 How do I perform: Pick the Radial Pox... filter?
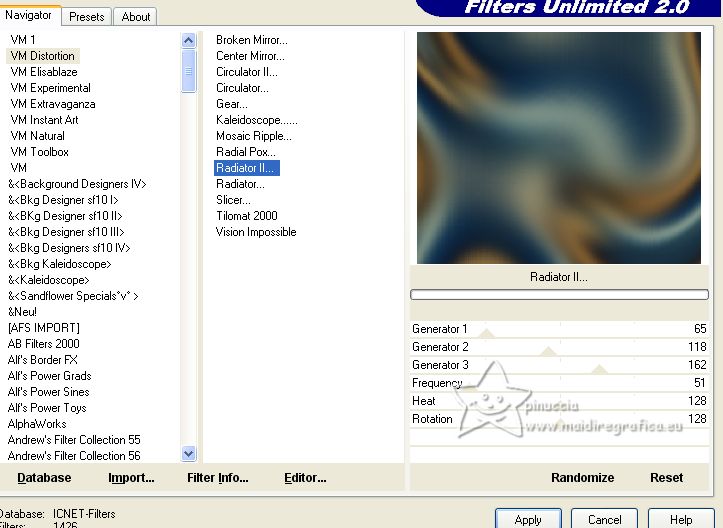click(246, 152)
